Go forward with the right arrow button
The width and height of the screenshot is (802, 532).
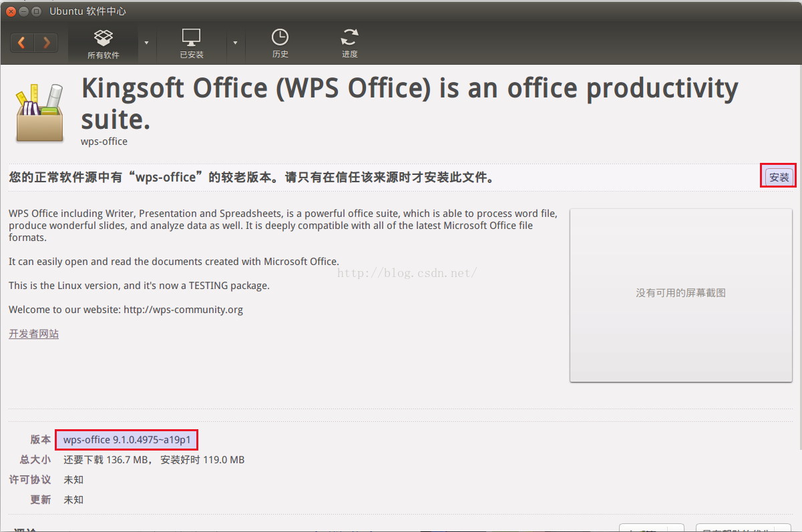coord(46,43)
